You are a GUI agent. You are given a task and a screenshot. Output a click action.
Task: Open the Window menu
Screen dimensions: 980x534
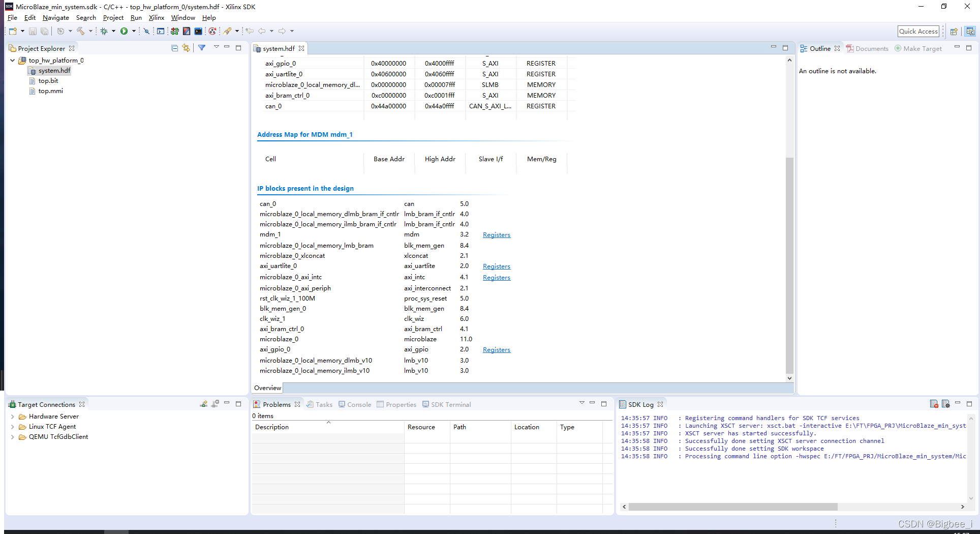(x=183, y=17)
